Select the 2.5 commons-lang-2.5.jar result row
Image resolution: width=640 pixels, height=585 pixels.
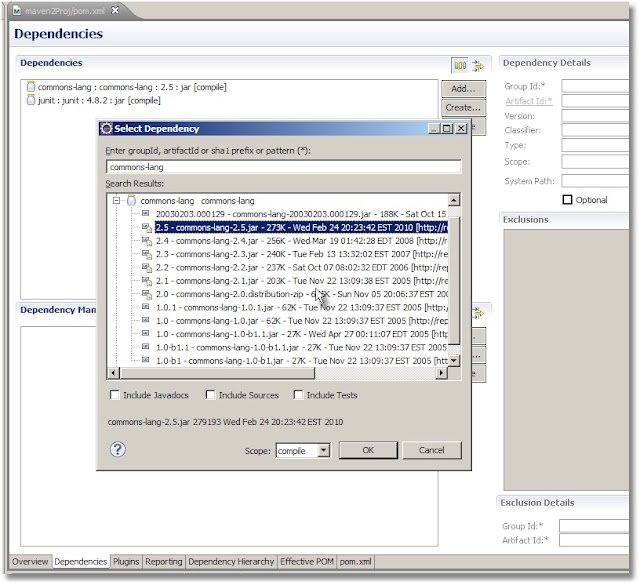[301, 227]
